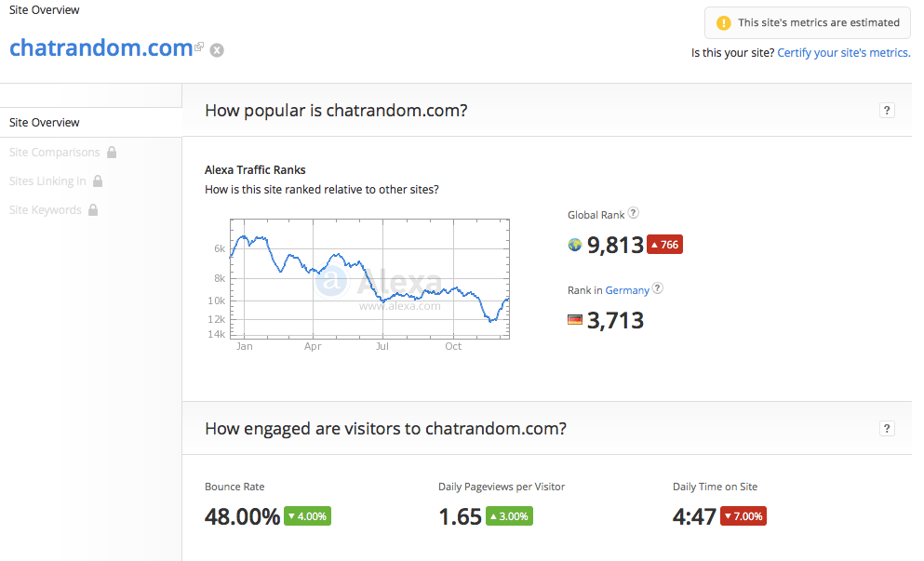The height and width of the screenshot is (561, 924).
Task: Click the red 7.00% time on site badge
Action: pos(743,516)
